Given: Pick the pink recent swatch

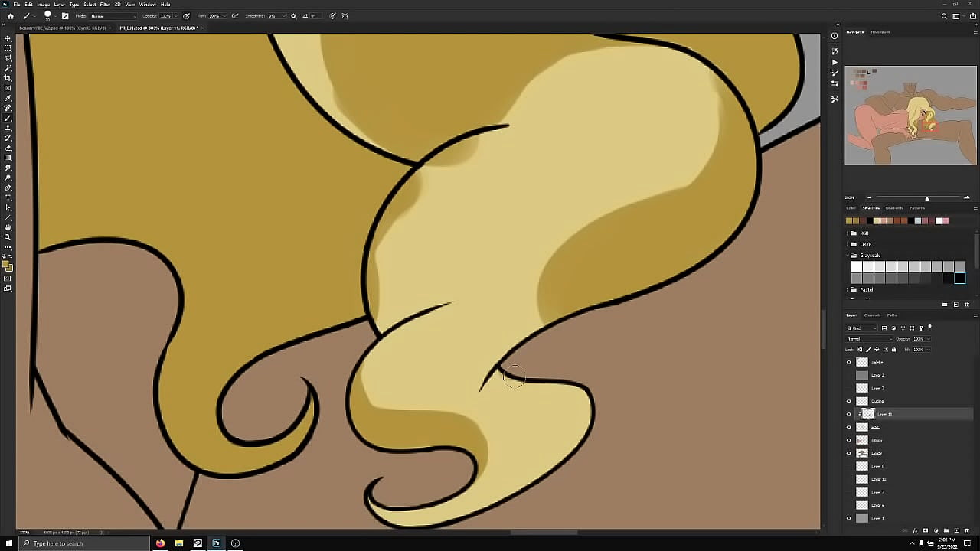Looking at the screenshot, I should pos(946,221).
